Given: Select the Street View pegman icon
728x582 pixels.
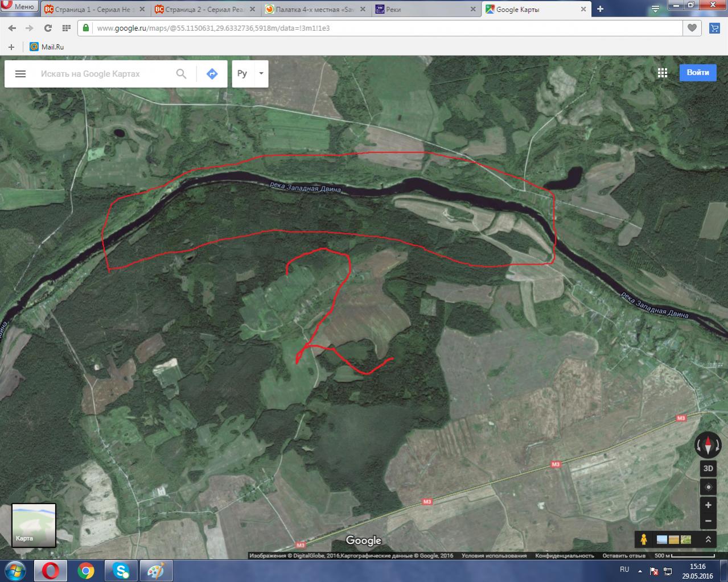Looking at the screenshot, I should pyautogui.click(x=644, y=539).
